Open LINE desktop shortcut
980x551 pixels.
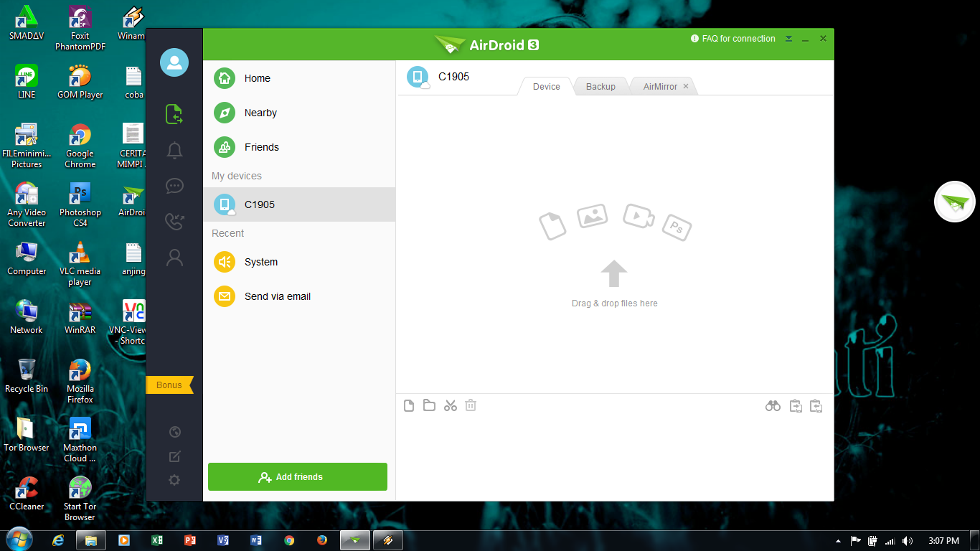coord(27,82)
